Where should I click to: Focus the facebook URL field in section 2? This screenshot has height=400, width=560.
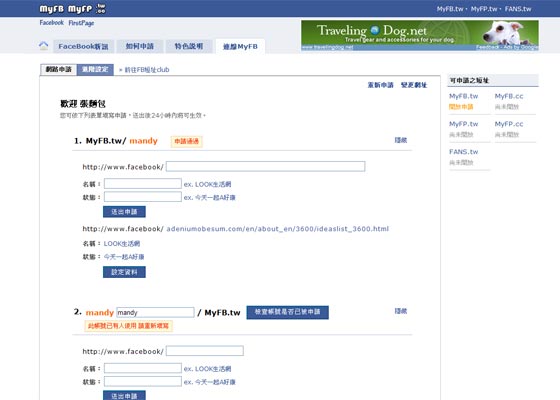click(x=205, y=351)
